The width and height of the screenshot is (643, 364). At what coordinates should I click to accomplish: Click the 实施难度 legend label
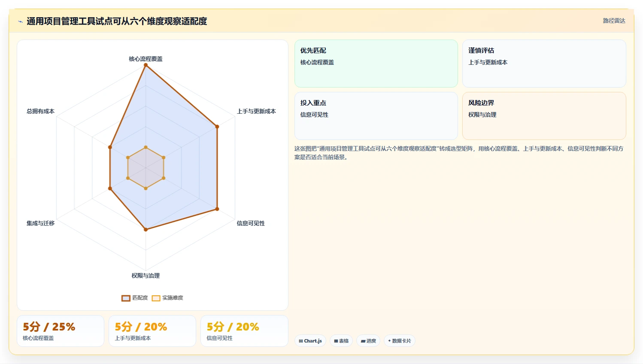[x=173, y=298]
